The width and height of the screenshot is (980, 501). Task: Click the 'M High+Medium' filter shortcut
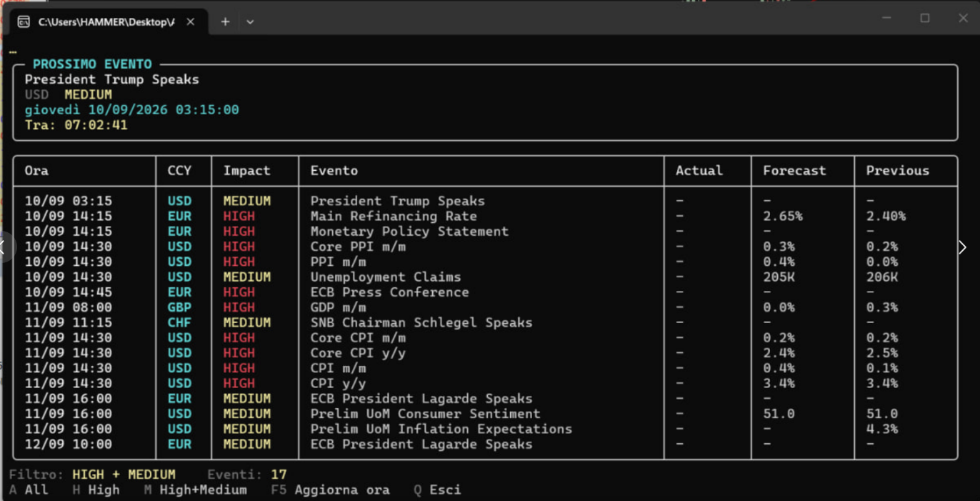click(195, 490)
